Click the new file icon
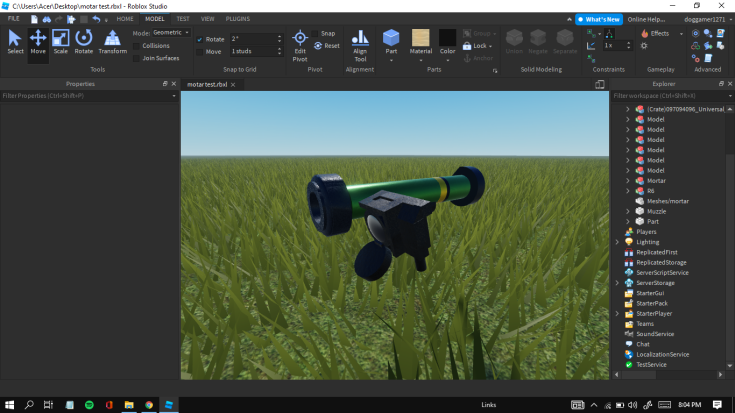Image resolution: width=735 pixels, height=413 pixels. tap(34, 19)
